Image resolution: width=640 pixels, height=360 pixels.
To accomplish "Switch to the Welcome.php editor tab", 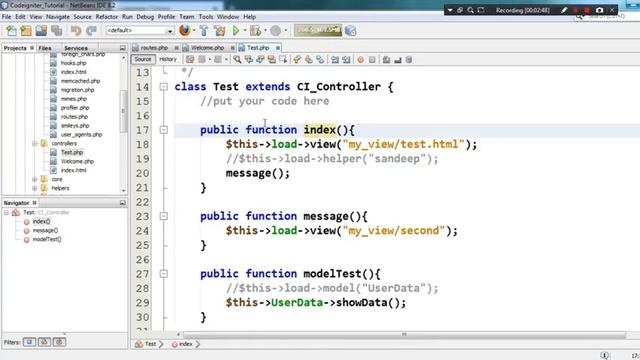I will click(x=207, y=48).
